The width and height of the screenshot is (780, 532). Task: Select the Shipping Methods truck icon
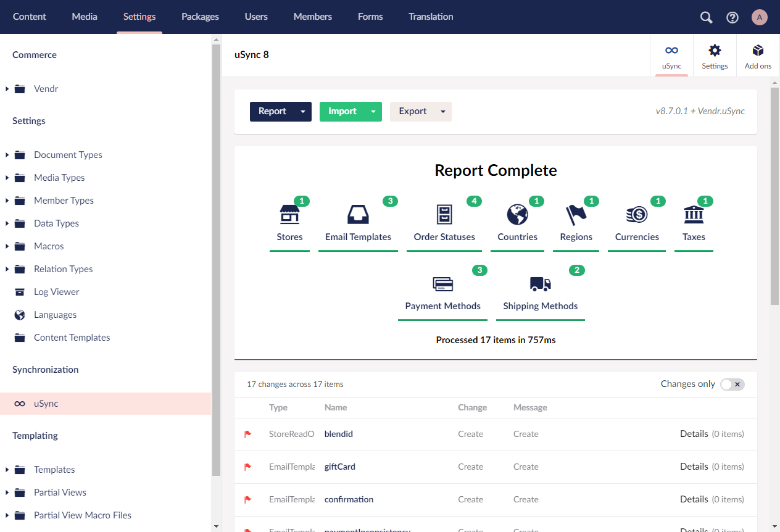click(x=541, y=284)
